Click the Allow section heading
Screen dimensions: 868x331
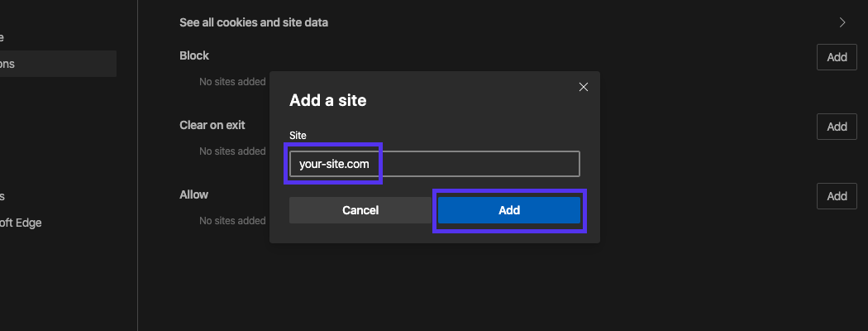(194, 194)
